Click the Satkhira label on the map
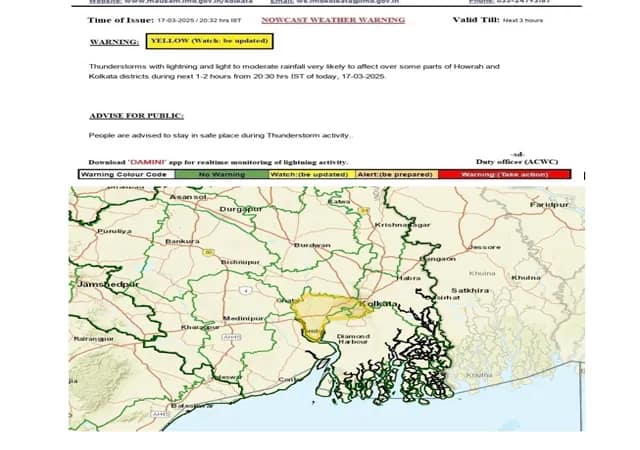 [x=470, y=290]
